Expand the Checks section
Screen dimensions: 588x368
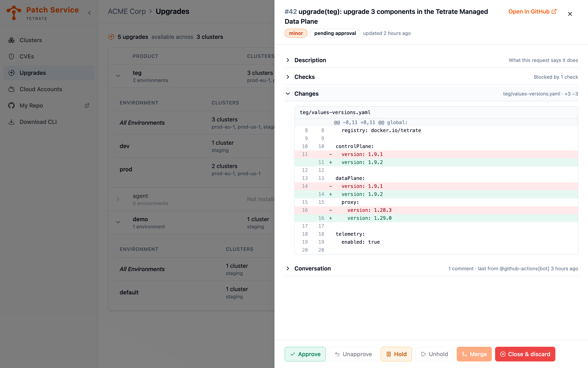click(x=431, y=77)
